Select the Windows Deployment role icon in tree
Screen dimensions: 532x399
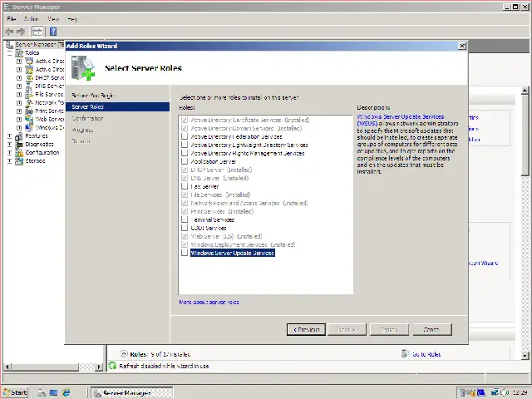pyautogui.click(x=30, y=127)
